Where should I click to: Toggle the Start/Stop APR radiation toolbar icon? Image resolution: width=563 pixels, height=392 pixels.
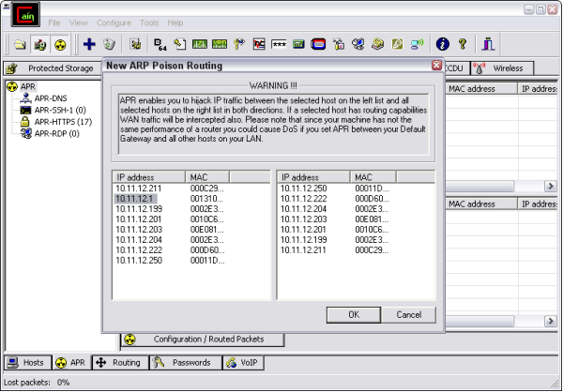(60, 44)
